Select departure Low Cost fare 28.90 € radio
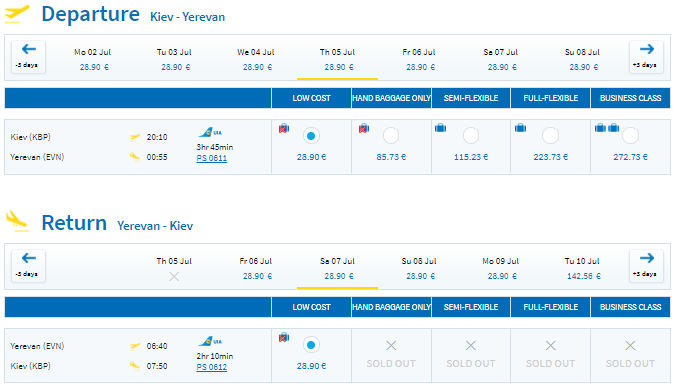This screenshot has width=676, height=387. pyautogui.click(x=311, y=136)
